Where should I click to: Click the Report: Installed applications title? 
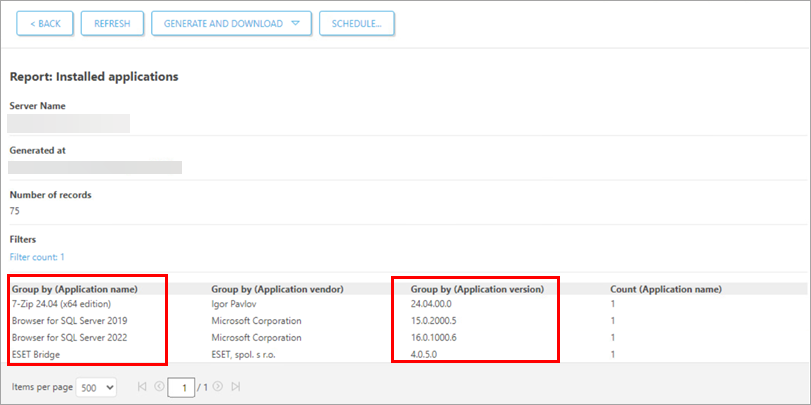(94, 77)
